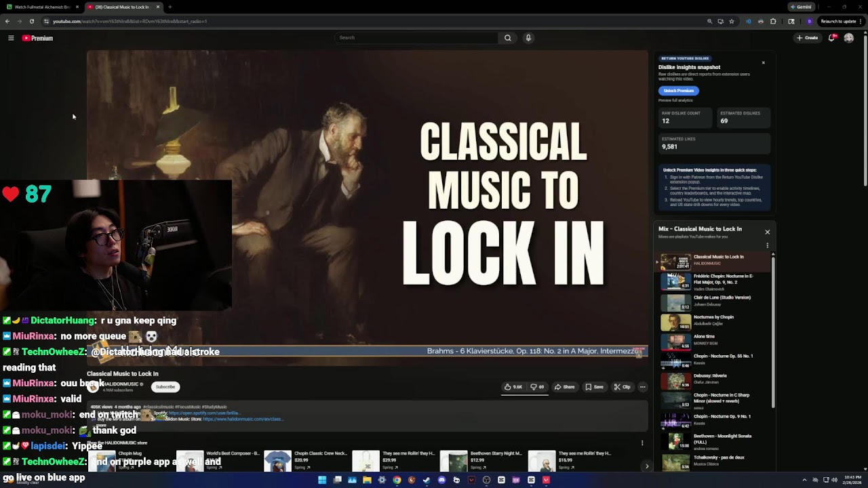
Task: Open HALIDONMUSIC channel name
Action: click(x=121, y=384)
